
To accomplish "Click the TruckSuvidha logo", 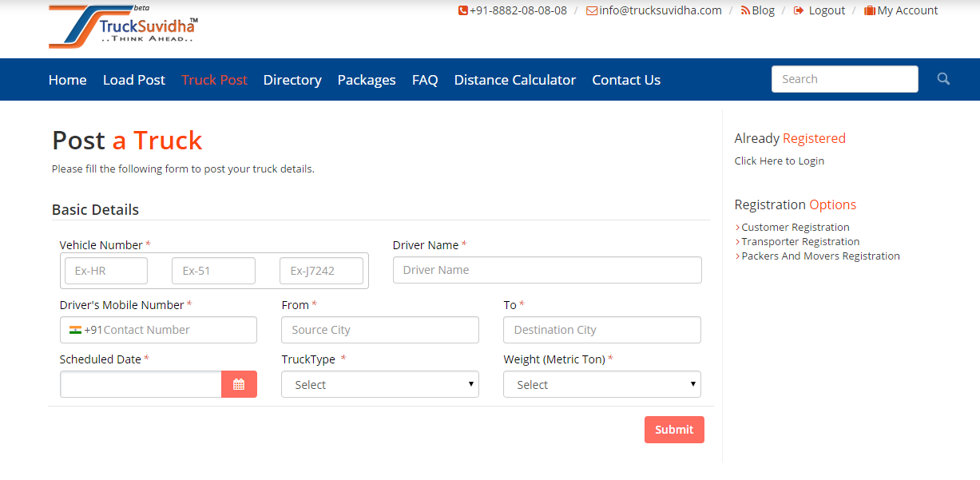I will click(x=123, y=26).
